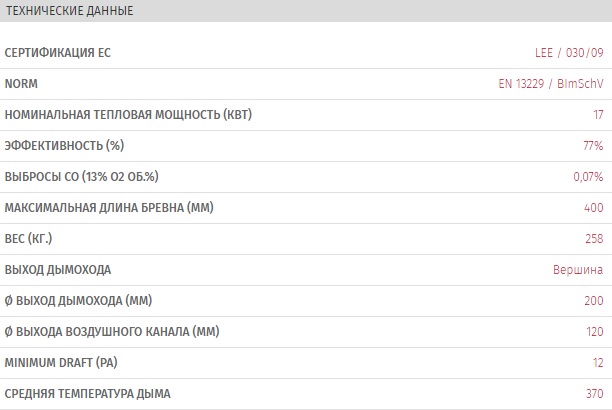Image resolution: width=612 pixels, height=410 pixels.
Task: Select the ЭФФЕКТИВНОСТЬ (%) label
Action: tap(64, 146)
